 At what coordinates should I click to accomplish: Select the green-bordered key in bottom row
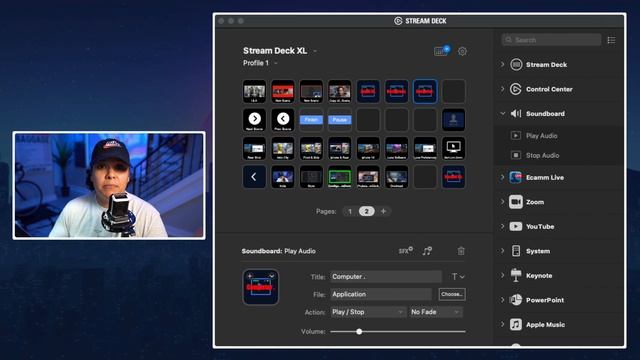(340, 177)
